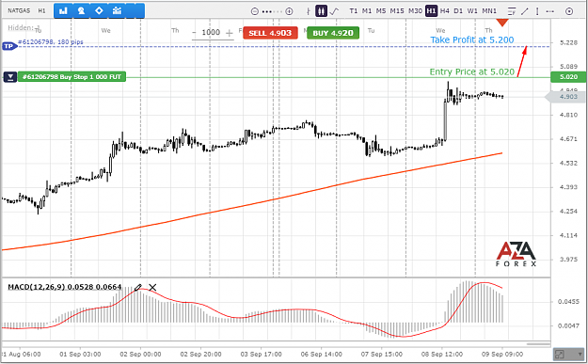Pick the horizontal line drawing tool
This screenshot has height=364, width=588.
pyautogui.click(x=550, y=11)
